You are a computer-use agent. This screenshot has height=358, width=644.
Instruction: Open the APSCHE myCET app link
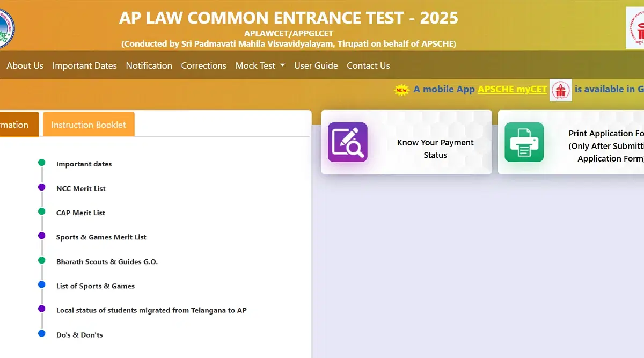512,89
